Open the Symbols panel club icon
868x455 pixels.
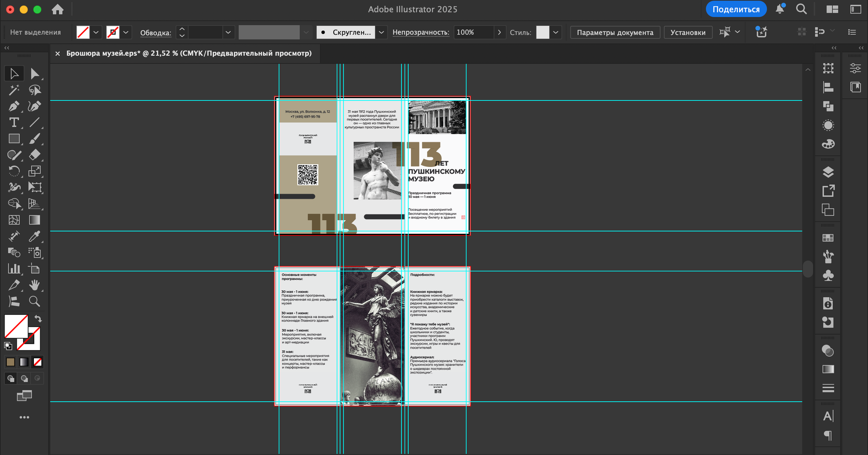coord(828,275)
